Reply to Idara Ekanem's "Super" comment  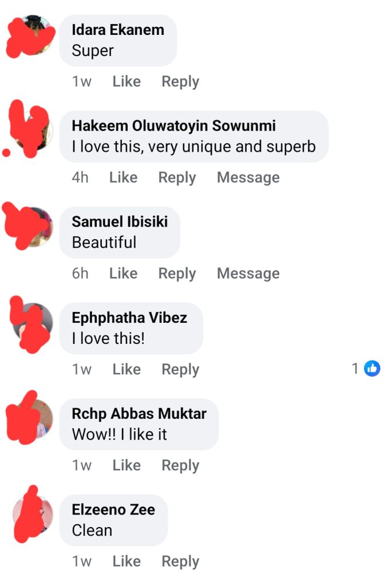pyautogui.click(x=180, y=82)
